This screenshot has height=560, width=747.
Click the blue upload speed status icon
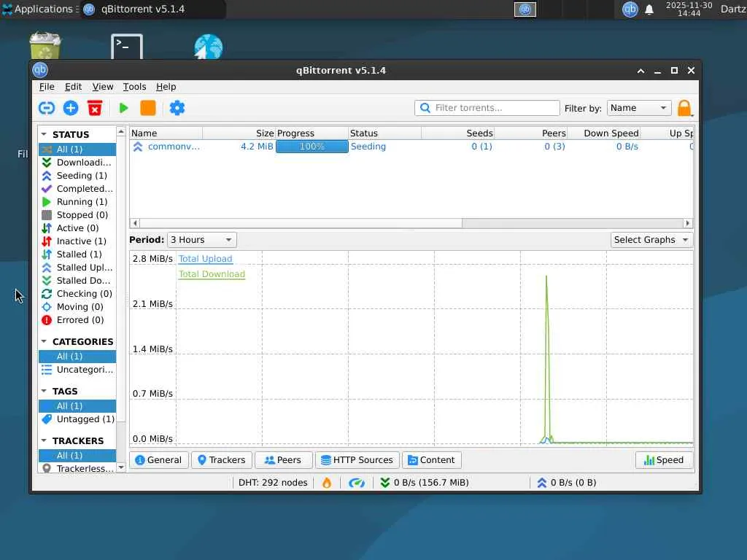[542, 483]
